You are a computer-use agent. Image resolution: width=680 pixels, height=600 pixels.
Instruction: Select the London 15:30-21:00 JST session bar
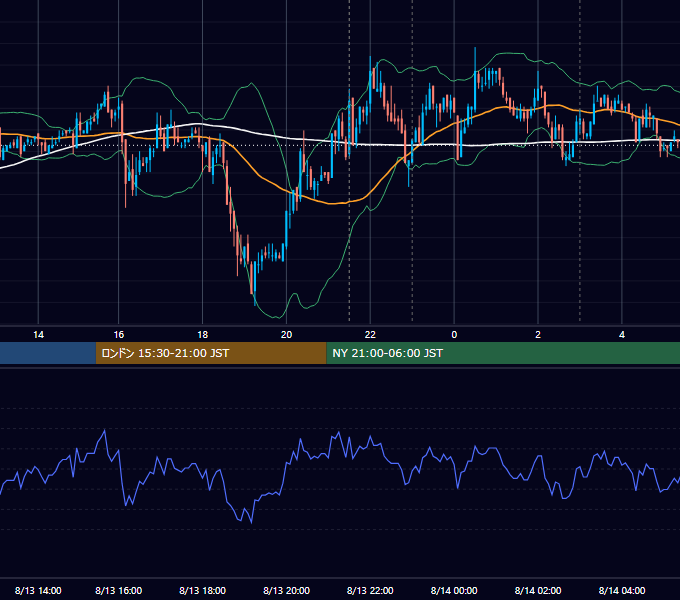pyautogui.click(x=211, y=353)
